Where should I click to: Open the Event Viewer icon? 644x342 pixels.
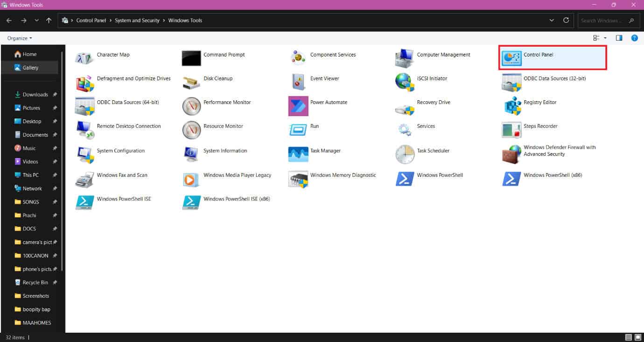pyautogui.click(x=298, y=82)
